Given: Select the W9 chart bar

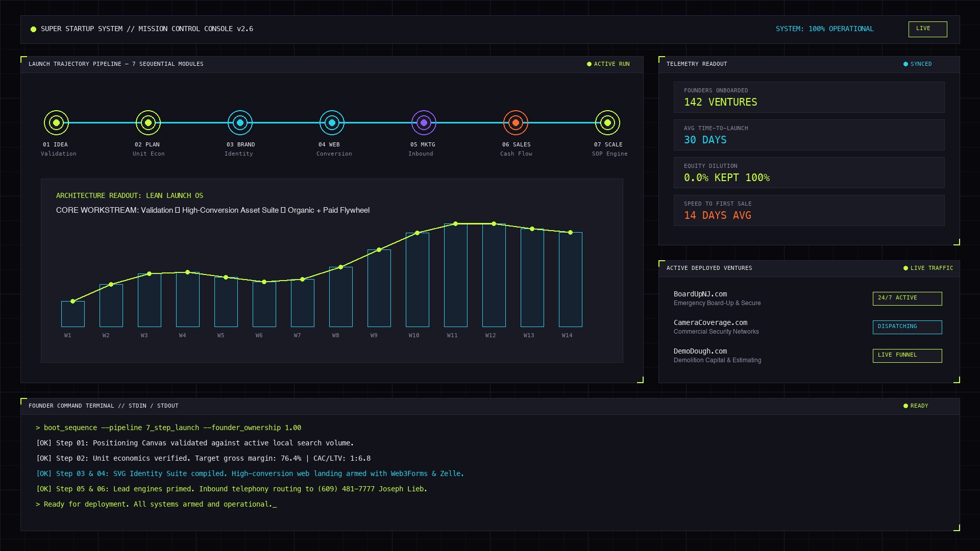Looking at the screenshot, I should [x=379, y=288].
